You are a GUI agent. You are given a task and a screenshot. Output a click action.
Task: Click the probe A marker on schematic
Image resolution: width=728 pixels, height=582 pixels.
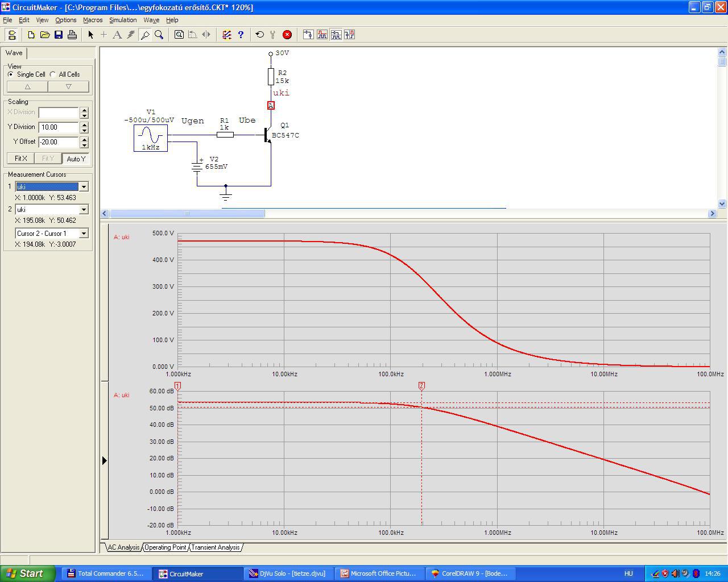tap(271, 105)
